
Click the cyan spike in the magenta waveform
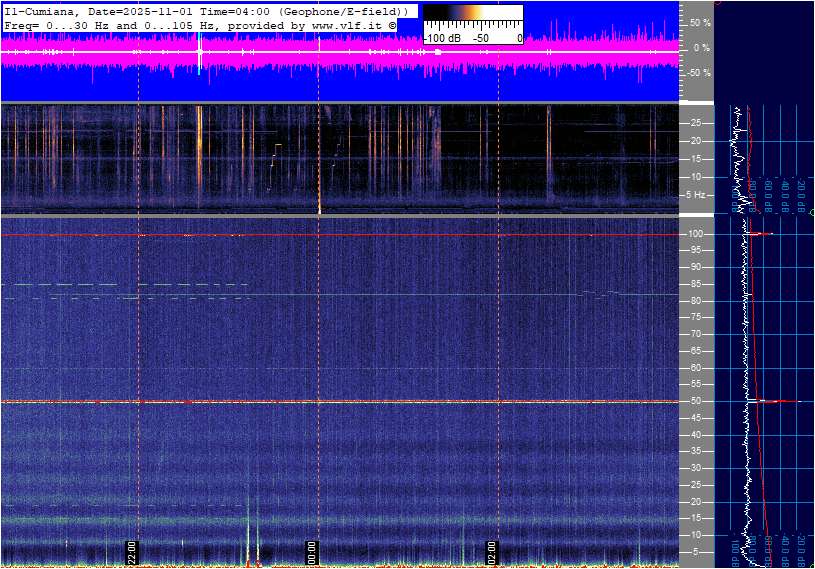point(199,50)
